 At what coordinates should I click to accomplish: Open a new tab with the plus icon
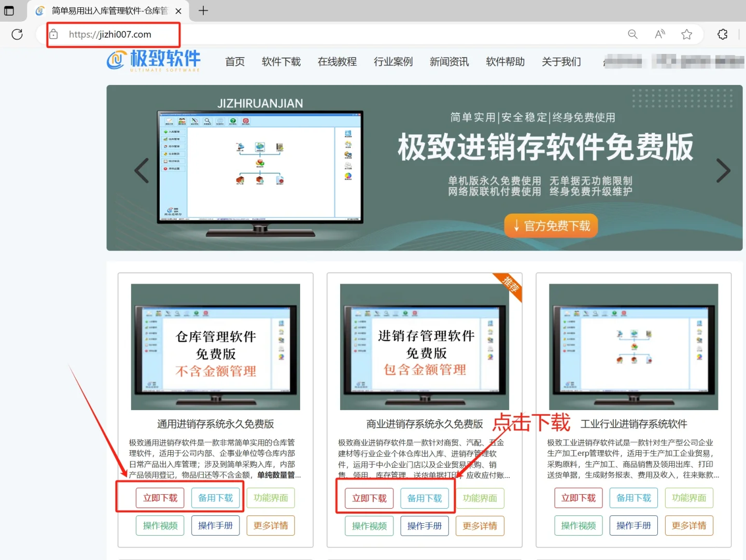pos(203,10)
